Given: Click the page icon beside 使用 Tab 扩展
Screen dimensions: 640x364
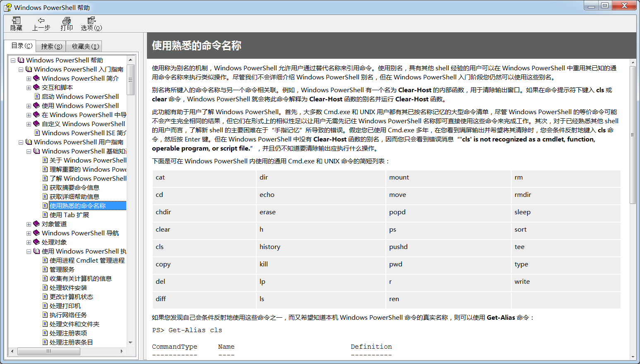Looking at the screenshot, I should coord(45,215).
